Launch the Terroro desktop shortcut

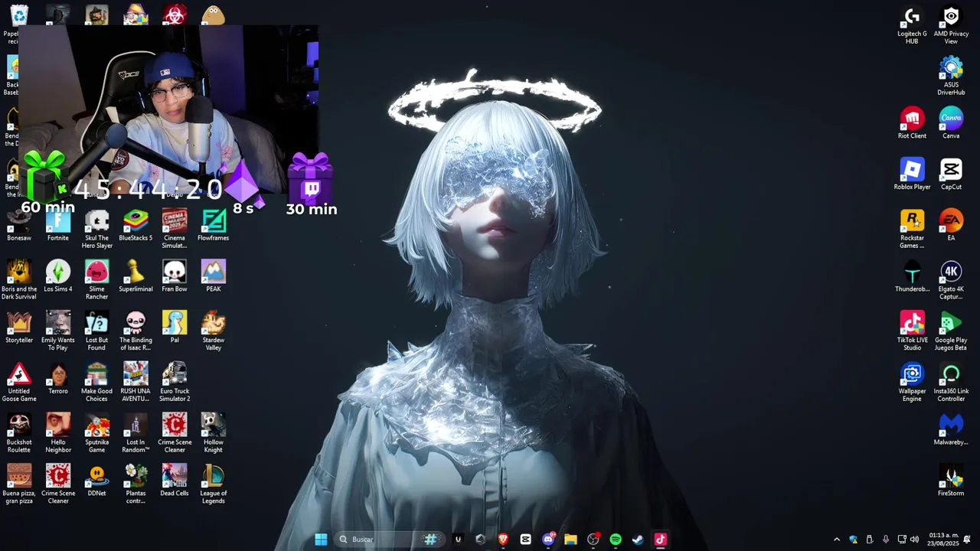click(57, 380)
